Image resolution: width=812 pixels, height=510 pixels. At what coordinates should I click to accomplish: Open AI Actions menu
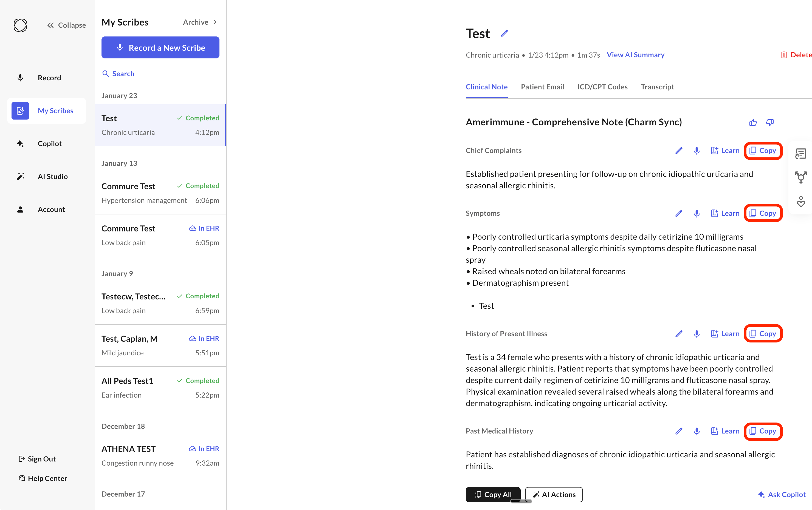554,494
